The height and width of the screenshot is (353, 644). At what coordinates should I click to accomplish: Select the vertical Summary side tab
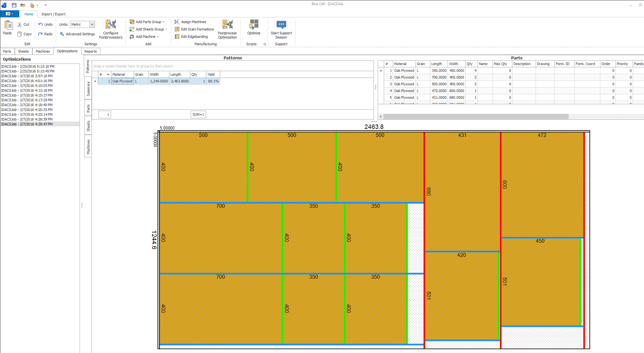click(x=88, y=89)
